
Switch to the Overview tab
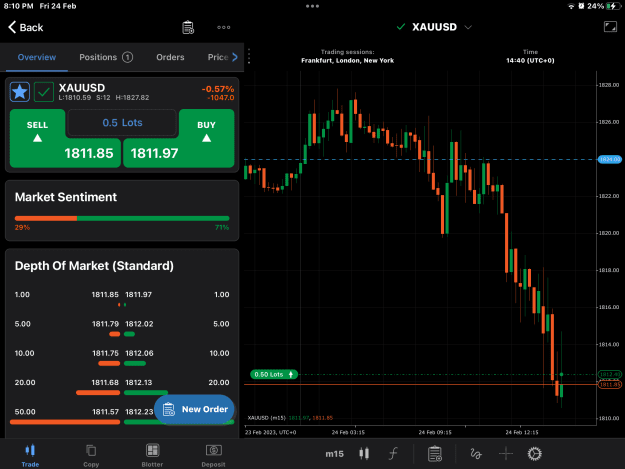pyautogui.click(x=37, y=57)
